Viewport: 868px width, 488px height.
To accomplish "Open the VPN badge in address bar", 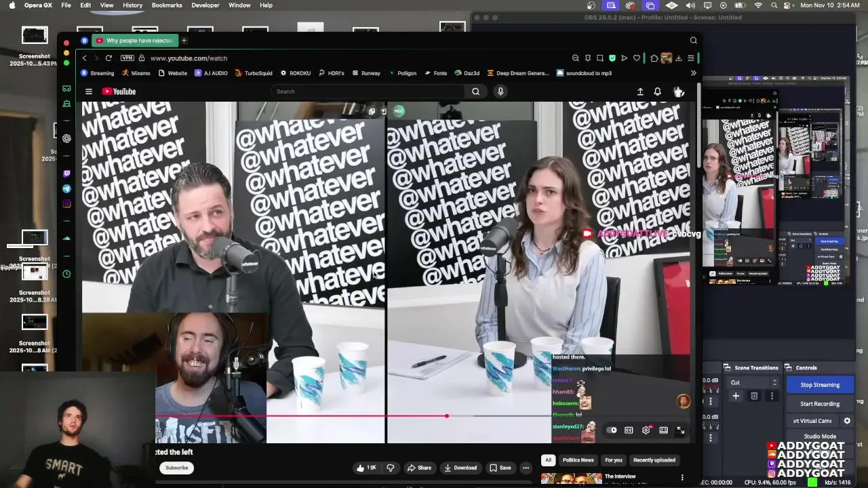I will (x=127, y=58).
